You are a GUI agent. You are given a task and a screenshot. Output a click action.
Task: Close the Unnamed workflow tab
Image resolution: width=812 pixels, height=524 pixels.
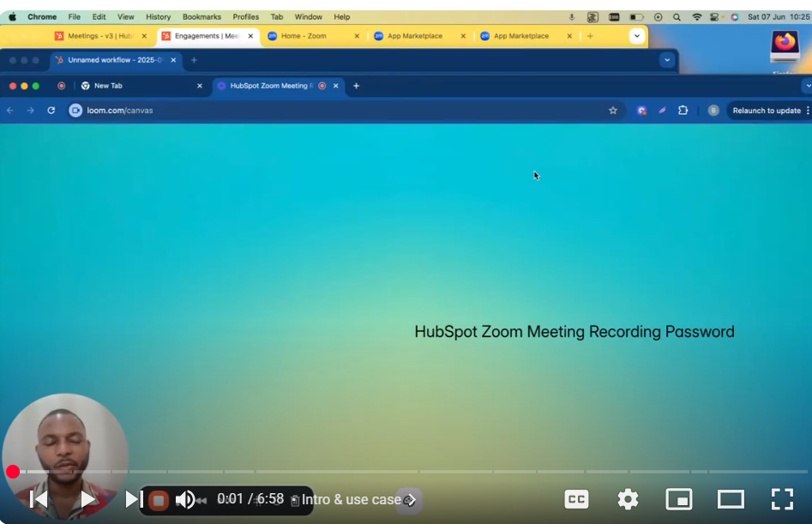click(173, 60)
